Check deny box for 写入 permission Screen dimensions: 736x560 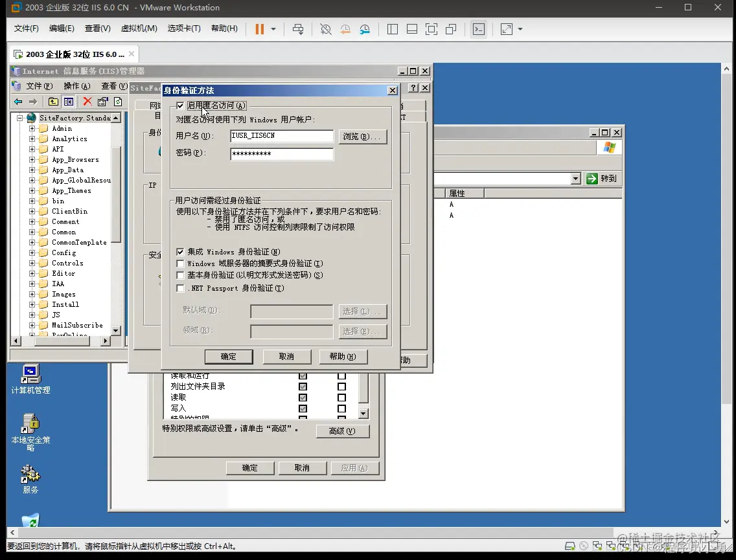(x=341, y=409)
